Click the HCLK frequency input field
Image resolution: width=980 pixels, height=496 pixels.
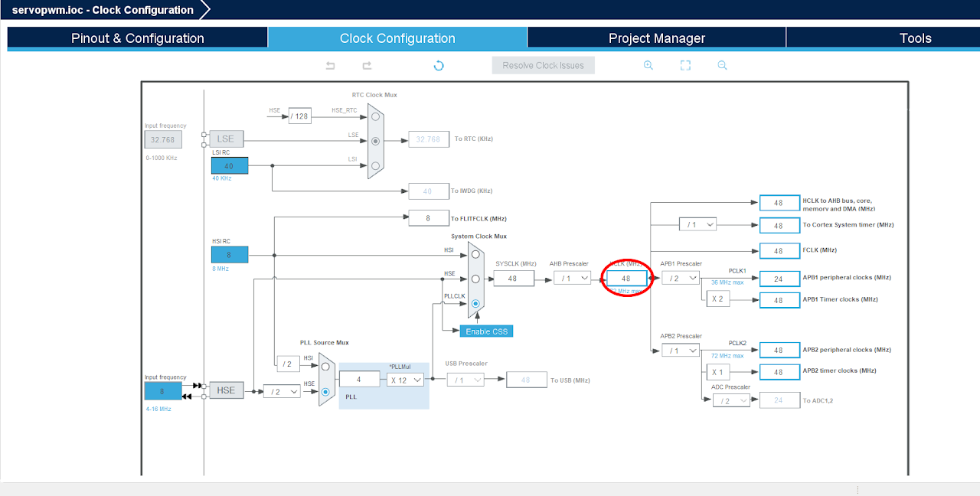click(626, 279)
